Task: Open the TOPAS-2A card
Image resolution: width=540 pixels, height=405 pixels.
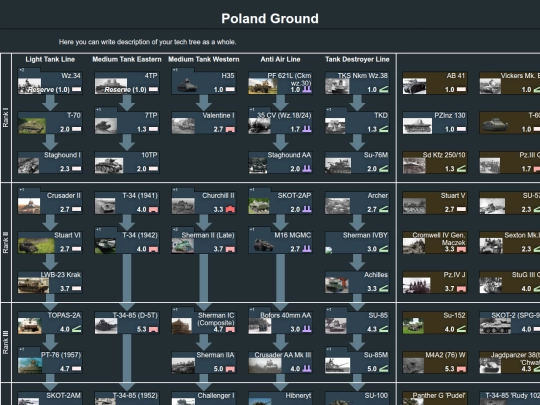Action: (x=50, y=323)
